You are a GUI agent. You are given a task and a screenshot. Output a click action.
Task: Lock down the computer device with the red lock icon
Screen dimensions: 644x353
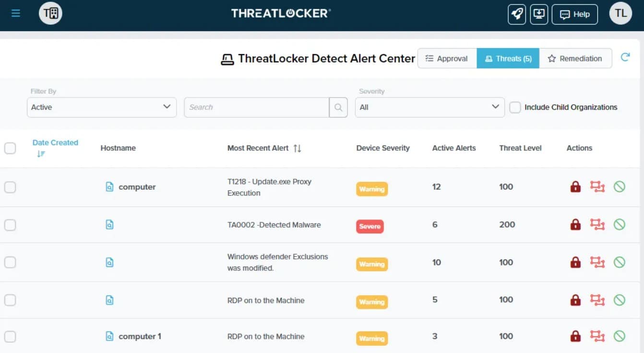coord(575,187)
